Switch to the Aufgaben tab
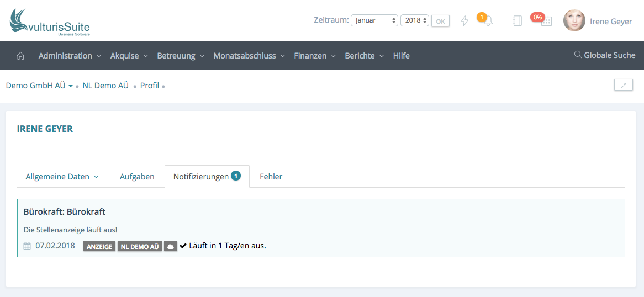This screenshot has width=644, height=297. (x=137, y=177)
